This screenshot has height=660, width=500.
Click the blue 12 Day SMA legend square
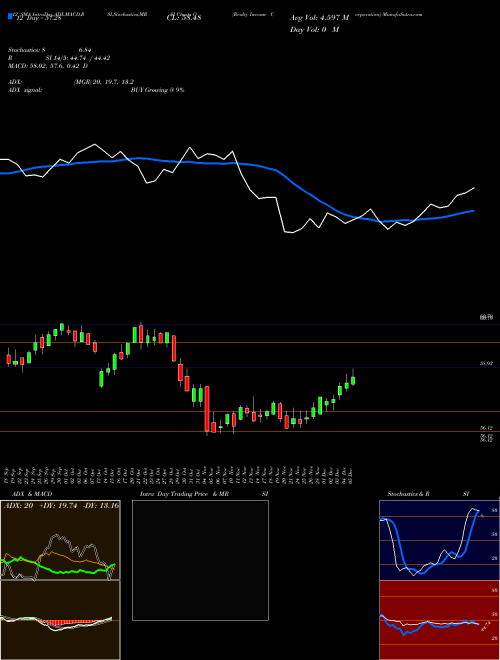click(x=11, y=17)
